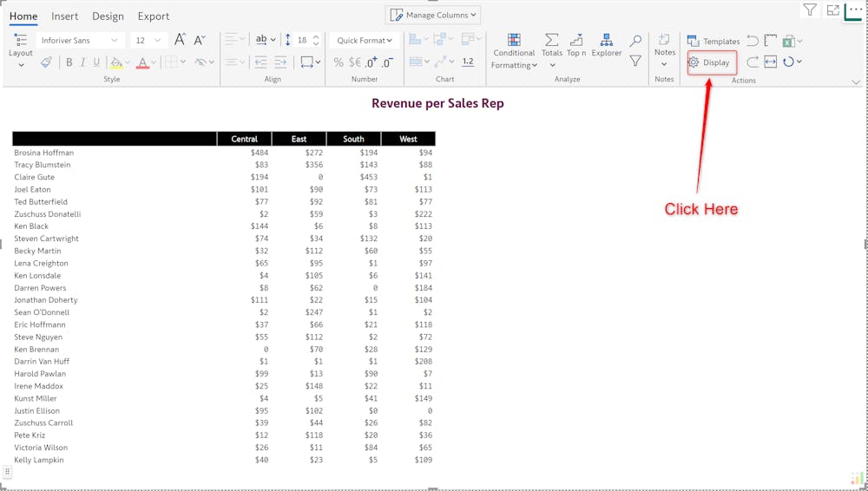Open the Inforiver Sans font dropdown

(79, 40)
